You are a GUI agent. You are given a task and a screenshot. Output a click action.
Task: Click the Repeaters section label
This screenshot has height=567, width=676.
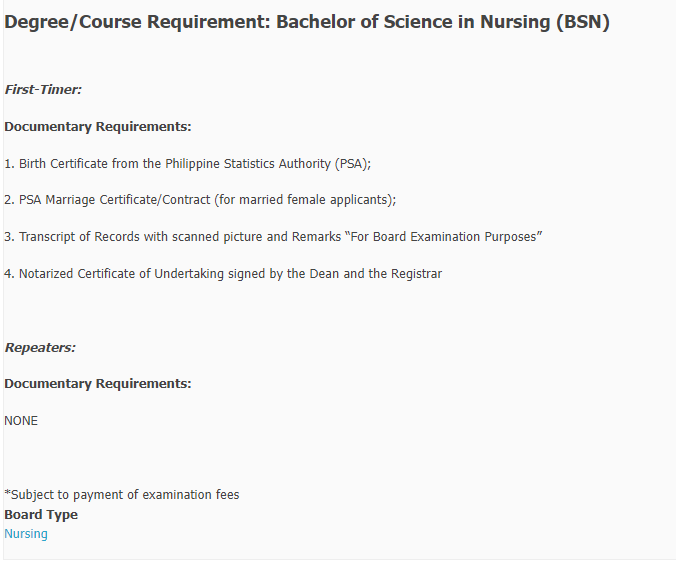click(x=40, y=348)
